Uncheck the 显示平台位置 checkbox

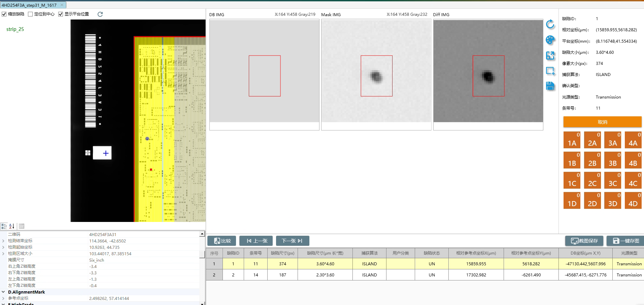tap(61, 14)
